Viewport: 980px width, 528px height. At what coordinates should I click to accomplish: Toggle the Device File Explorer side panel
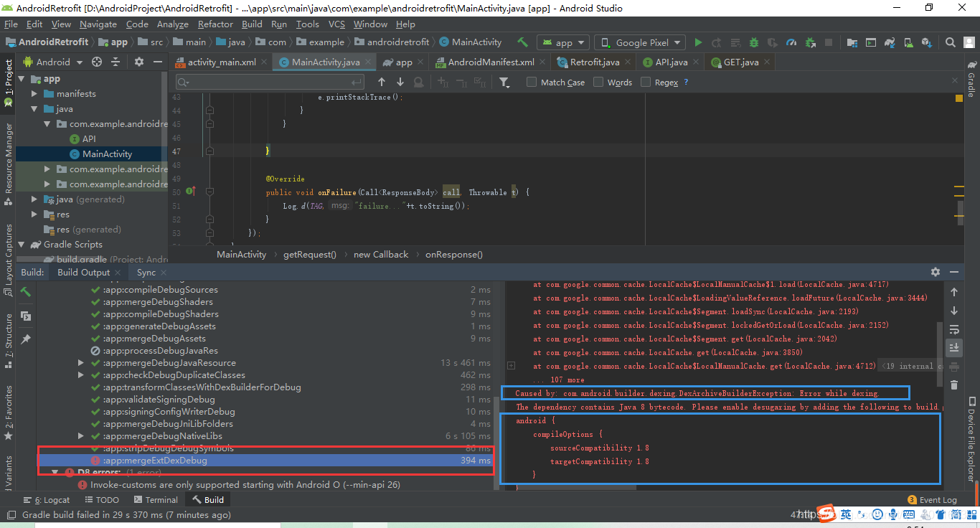[971, 440]
